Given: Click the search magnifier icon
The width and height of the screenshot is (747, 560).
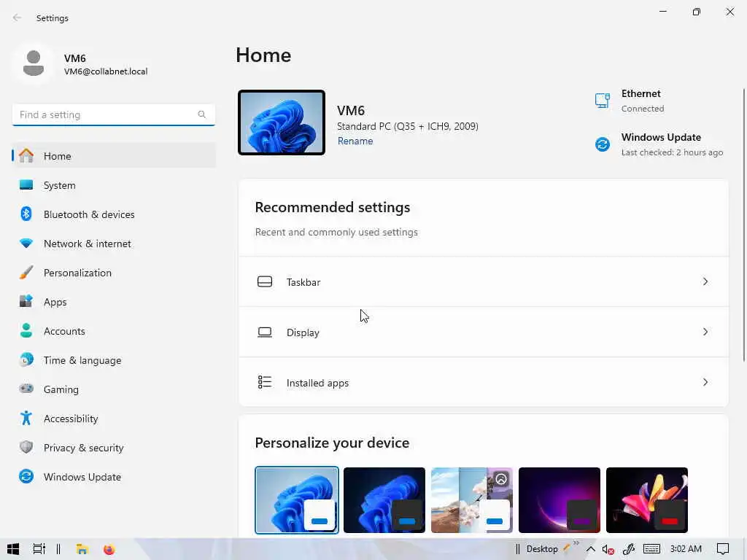Looking at the screenshot, I should coord(202,114).
